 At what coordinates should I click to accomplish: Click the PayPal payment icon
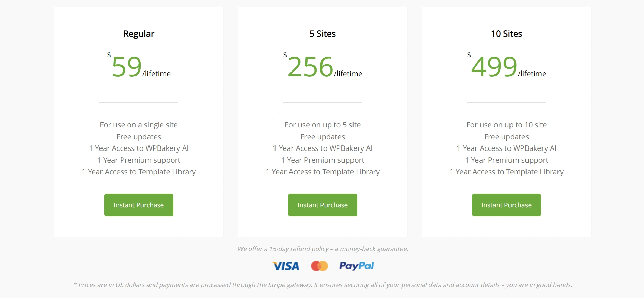pyautogui.click(x=357, y=266)
